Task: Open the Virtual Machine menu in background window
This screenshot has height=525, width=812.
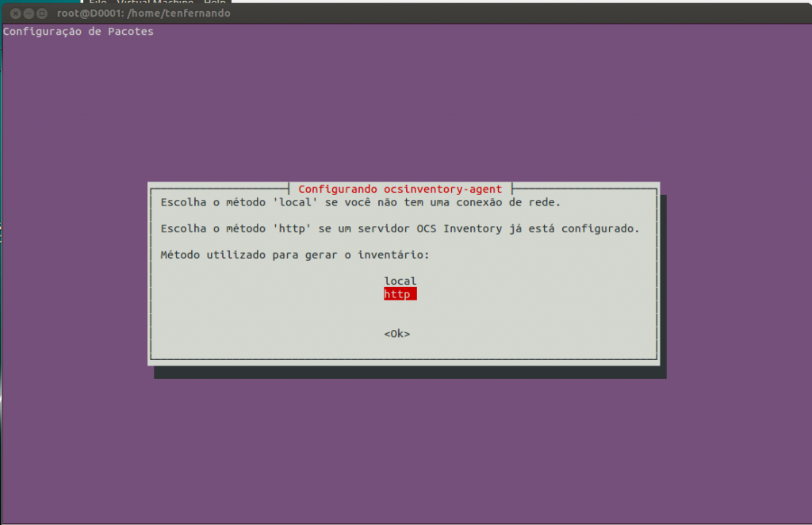Action: click(155, 2)
